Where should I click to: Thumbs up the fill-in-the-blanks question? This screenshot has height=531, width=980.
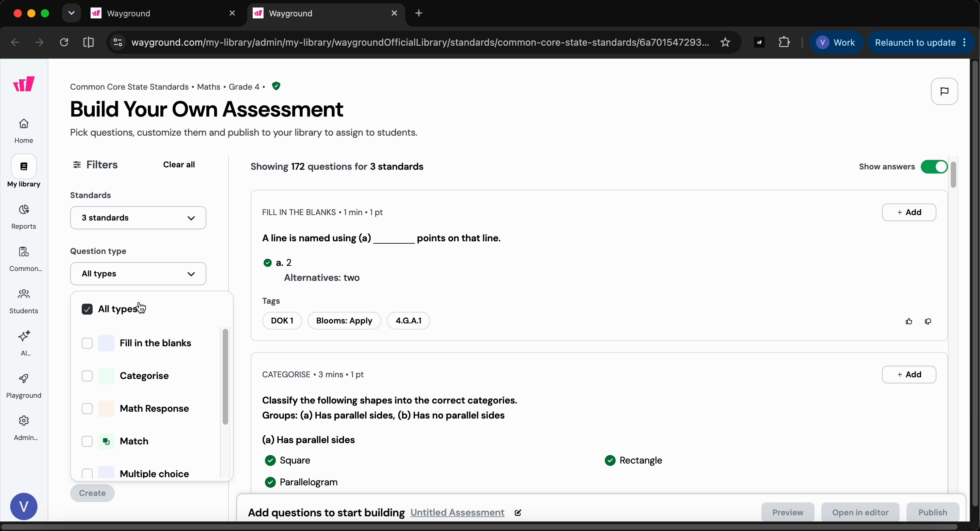tap(909, 322)
